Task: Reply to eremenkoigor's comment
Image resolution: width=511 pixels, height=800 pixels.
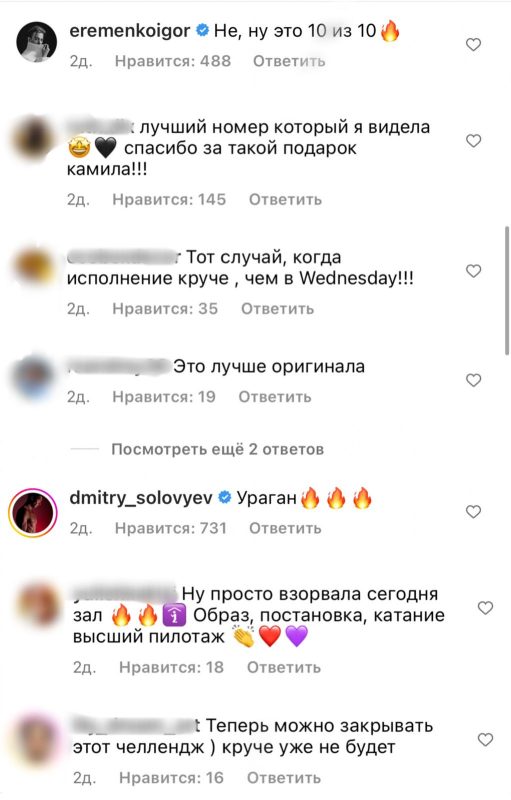Action: (289, 61)
